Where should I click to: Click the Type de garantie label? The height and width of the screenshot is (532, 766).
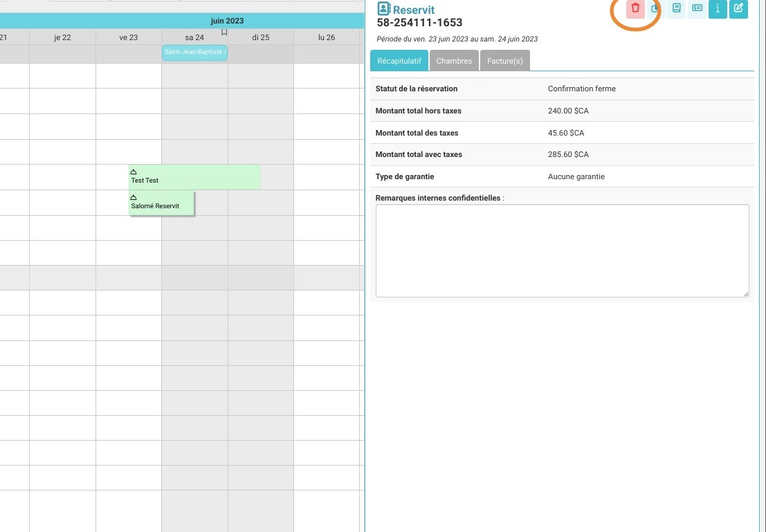pos(405,176)
